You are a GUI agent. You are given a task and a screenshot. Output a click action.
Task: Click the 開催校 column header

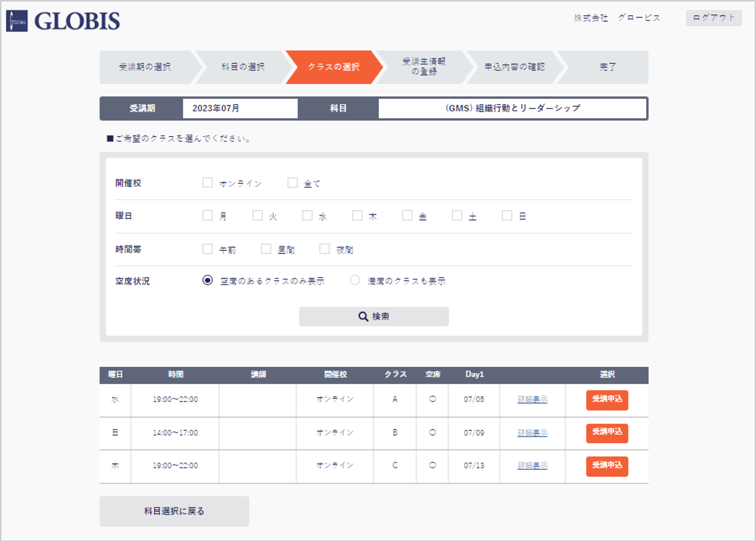(x=335, y=374)
